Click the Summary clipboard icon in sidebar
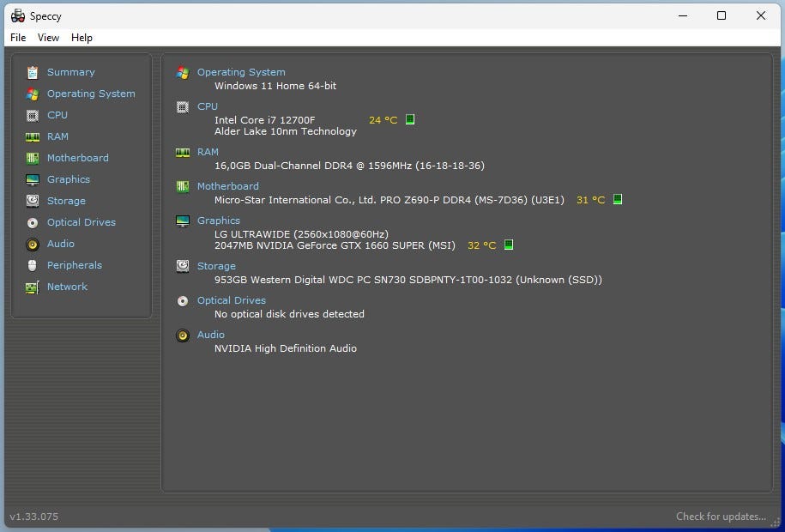The height and width of the screenshot is (532, 785). 33,73
